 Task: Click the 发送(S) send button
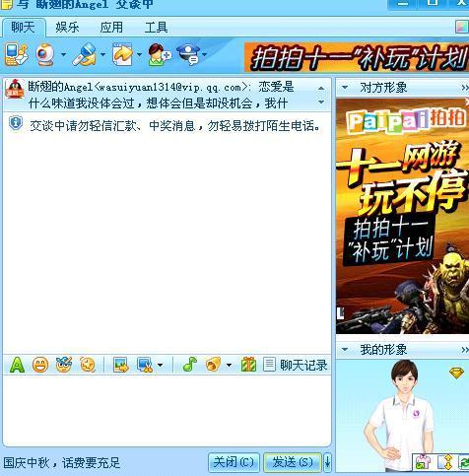[x=293, y=463]
